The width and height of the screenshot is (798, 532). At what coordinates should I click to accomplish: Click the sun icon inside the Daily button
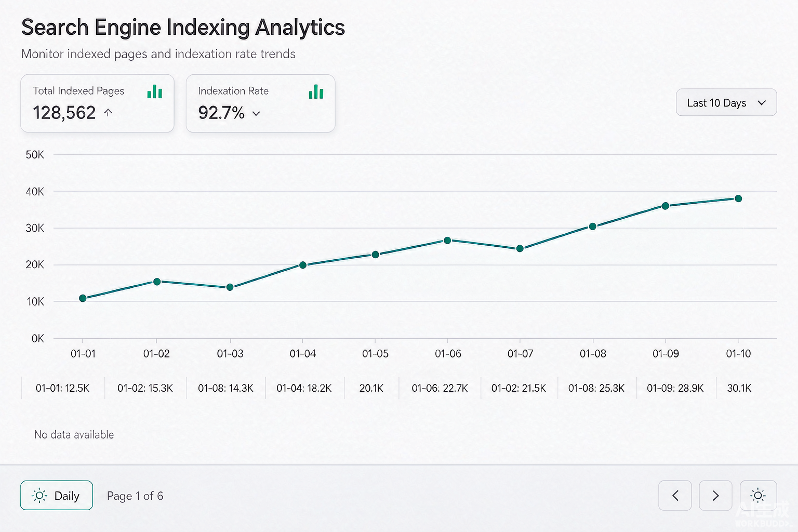[x=39, y=496]
